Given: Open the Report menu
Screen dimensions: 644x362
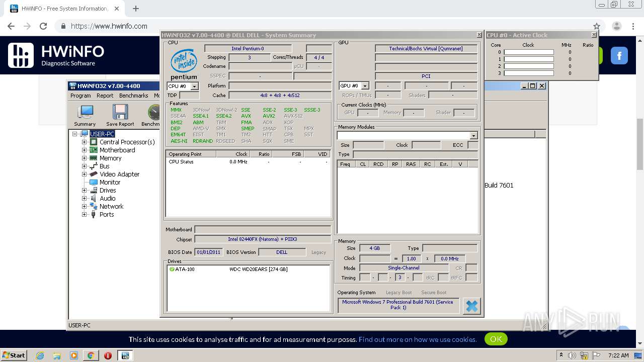Looking at the screenshot, I should [x=105, y=96].
